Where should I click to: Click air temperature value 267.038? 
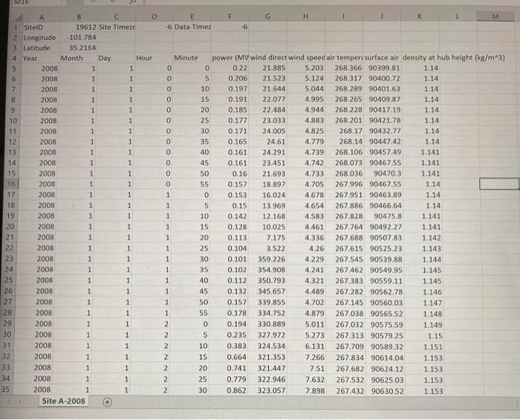[345, 314]
